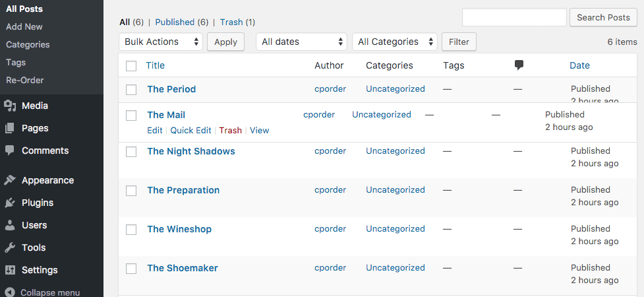Screen dimensions: 644x297
Task: Click the Settings sliders icon
Action: pyautogui.click(x=10, y=270)
